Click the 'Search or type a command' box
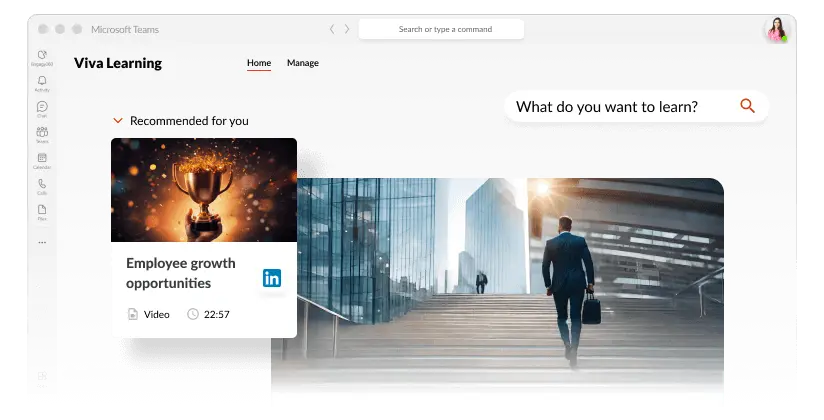This screenshot has width=824, height=420. click(441, 29)
